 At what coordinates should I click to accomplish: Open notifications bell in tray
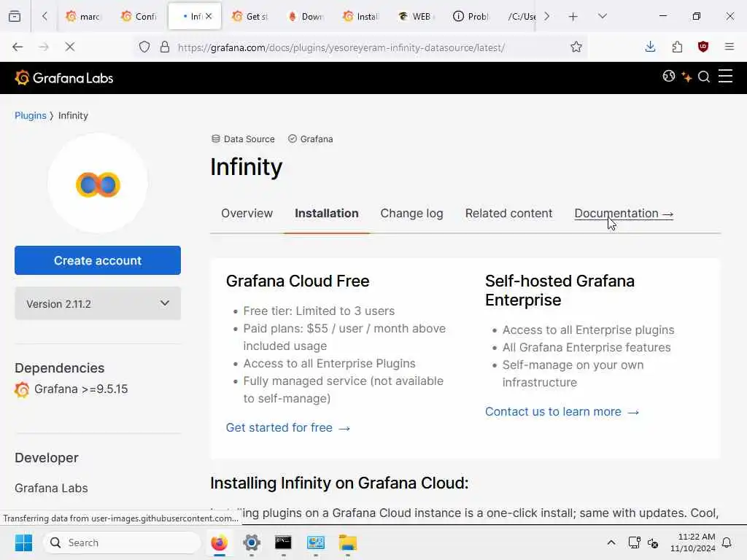tap(727, 542)
